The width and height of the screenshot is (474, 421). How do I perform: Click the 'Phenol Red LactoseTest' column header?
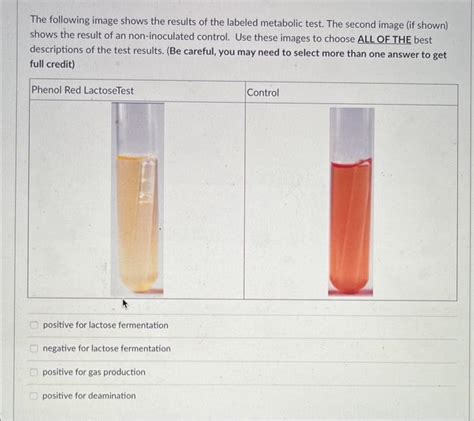82,90
